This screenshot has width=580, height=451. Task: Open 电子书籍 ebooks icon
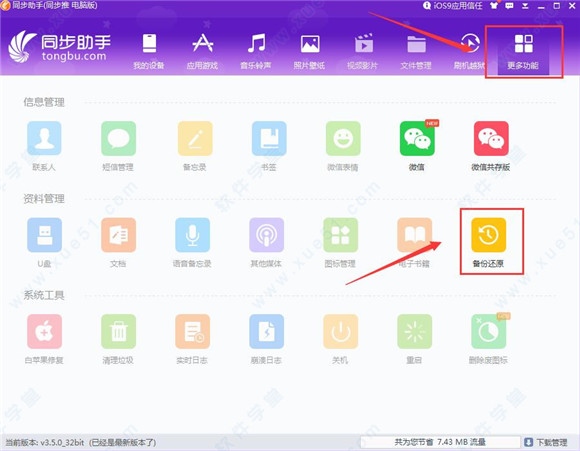414,235
